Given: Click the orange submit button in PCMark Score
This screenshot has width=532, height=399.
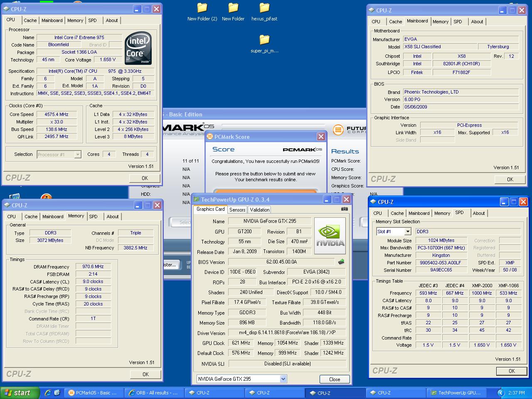Looking at the screenshot, I should coord(266,191).
